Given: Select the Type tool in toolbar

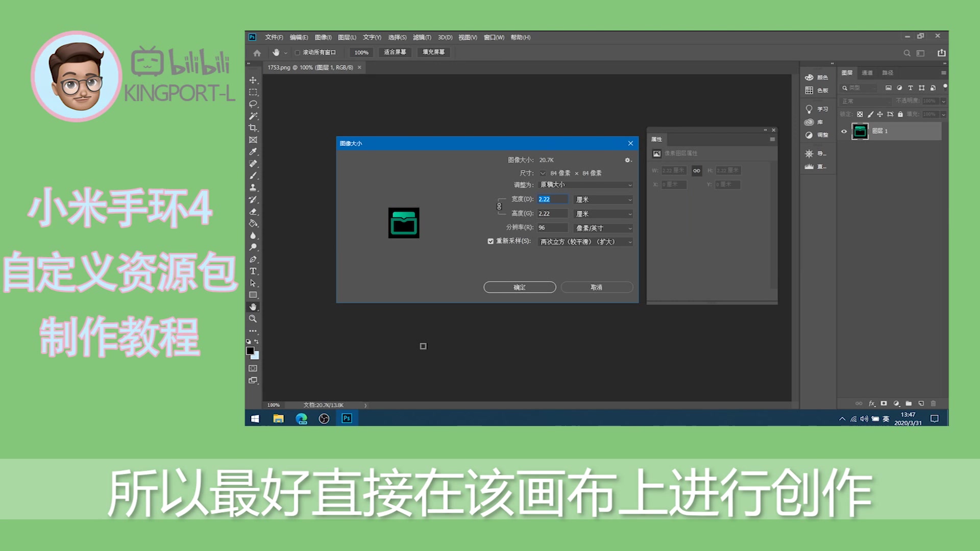Looking at the screenshot, I should (253, 271).
